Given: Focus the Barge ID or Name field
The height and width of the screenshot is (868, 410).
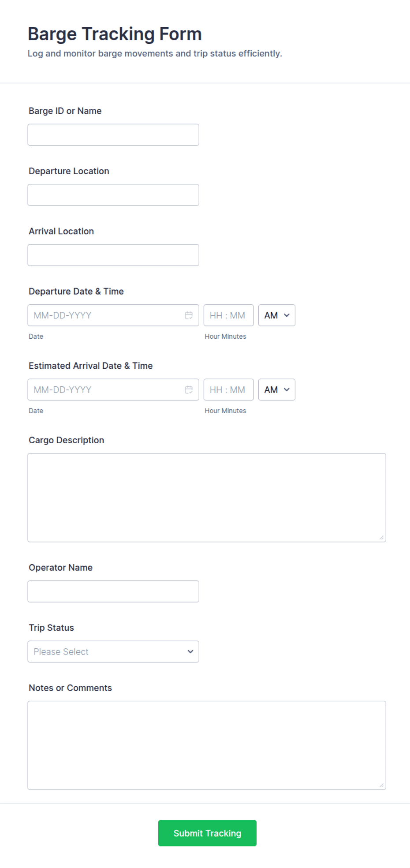Looking at the screenshot, I should pos(113,135).
